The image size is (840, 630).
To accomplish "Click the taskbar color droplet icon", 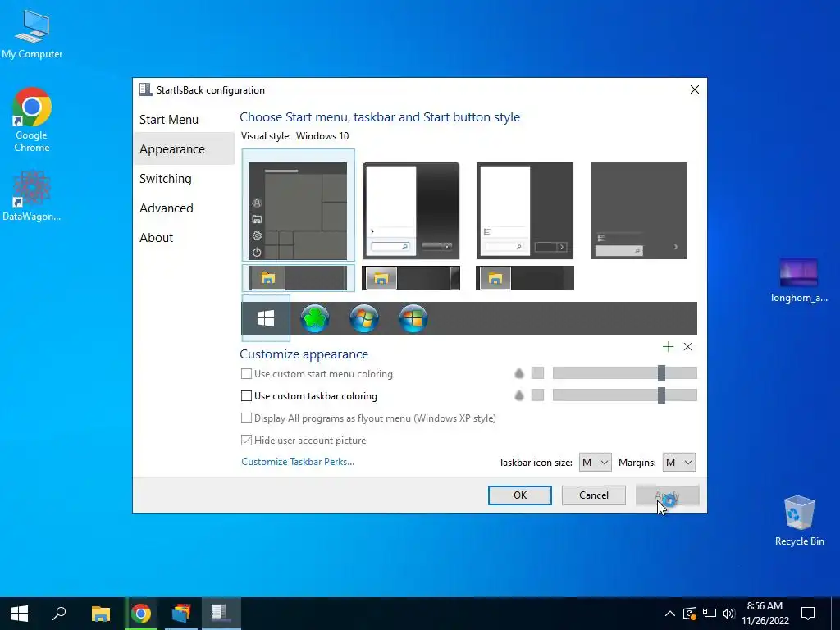I will [x=519, y=395].
